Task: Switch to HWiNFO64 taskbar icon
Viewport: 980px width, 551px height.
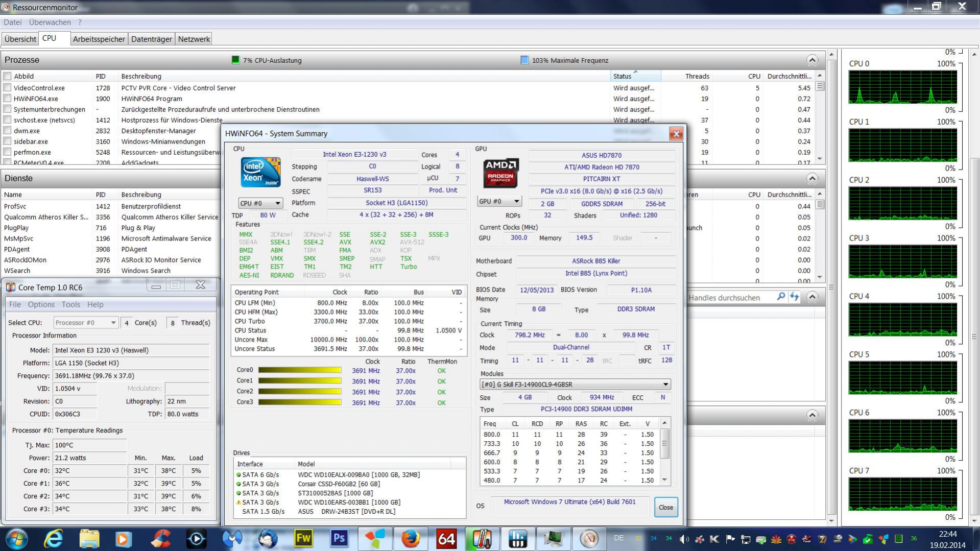Action: 518,539
